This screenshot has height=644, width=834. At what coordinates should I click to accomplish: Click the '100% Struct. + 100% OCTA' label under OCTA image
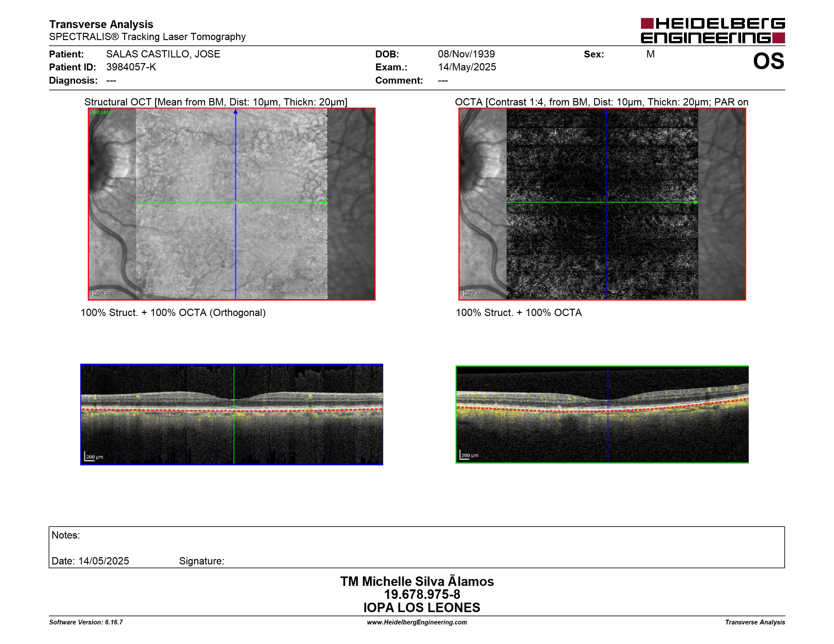pos(519,313)
